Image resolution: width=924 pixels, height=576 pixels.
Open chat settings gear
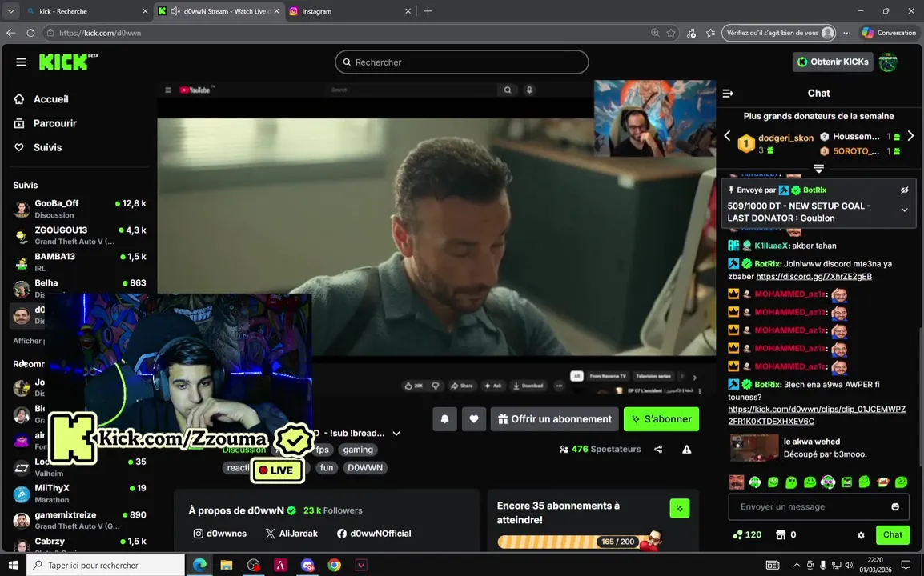pos(861,534)
